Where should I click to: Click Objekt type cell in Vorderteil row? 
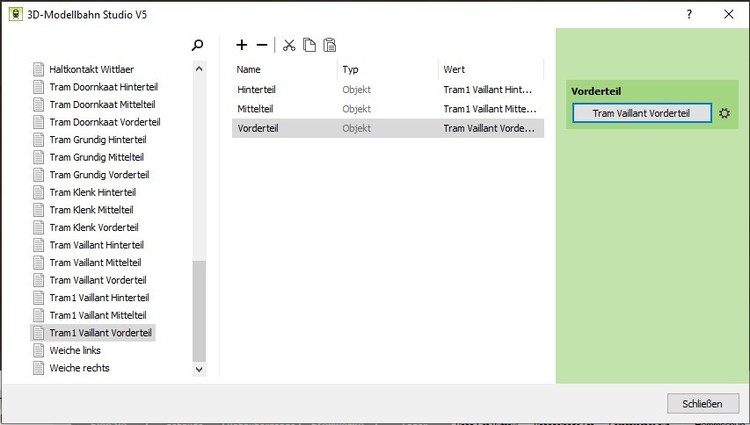click(x=356, y=128)
